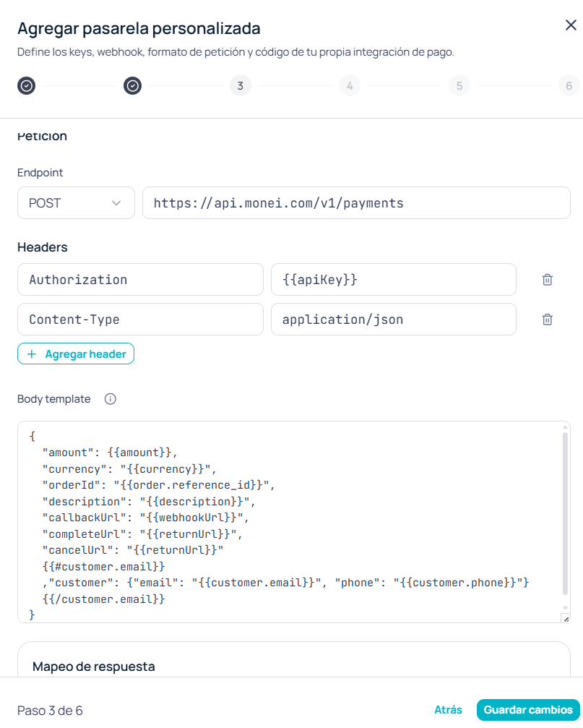Click the textarea resize handle
Viewport: 583px width, 728px height.
click(566, 618)
